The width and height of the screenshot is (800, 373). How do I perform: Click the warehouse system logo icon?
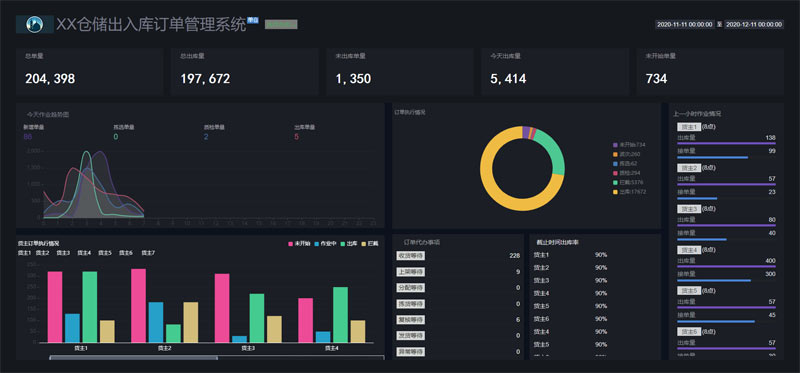point(34,24)
